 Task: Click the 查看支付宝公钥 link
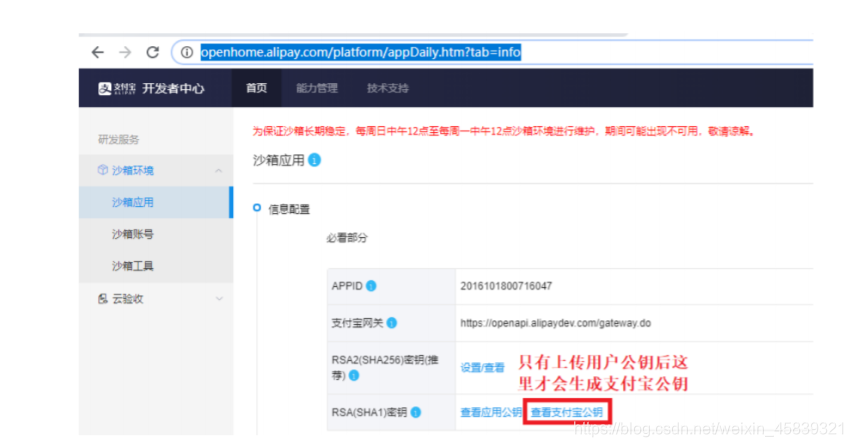coord(567,412)
